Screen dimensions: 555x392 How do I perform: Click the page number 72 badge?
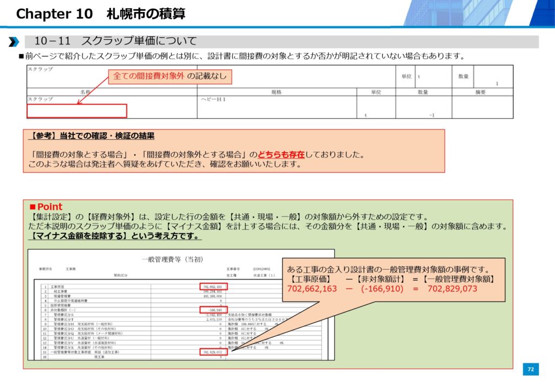(x=531, y=369)
